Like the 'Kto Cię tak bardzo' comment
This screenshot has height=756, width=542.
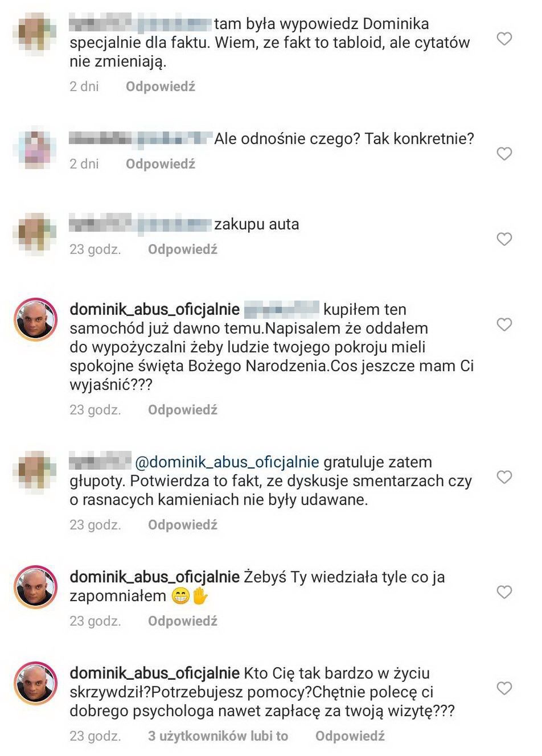(504, 688)
